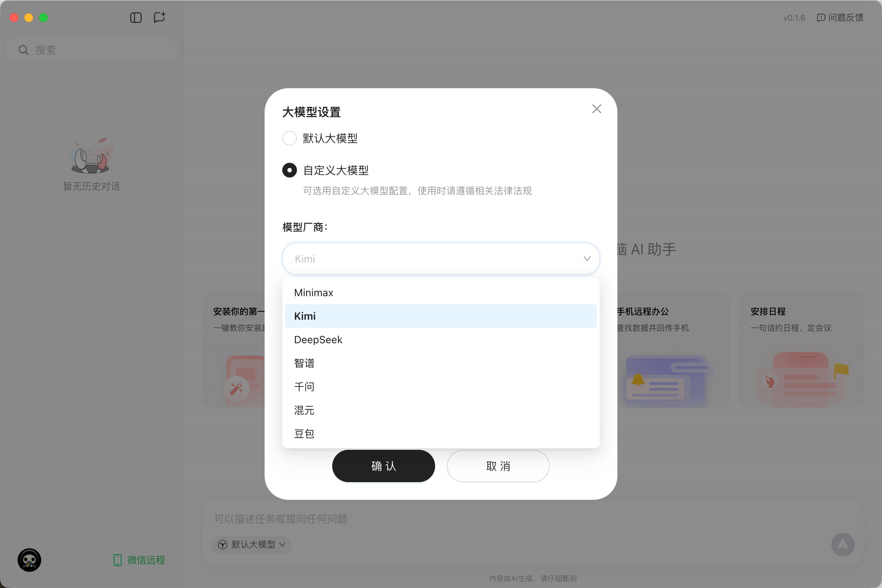Select 智谱 model vendor option
Image resolution: width=882 pixels, height=588 pixels.
click(304, 363)
